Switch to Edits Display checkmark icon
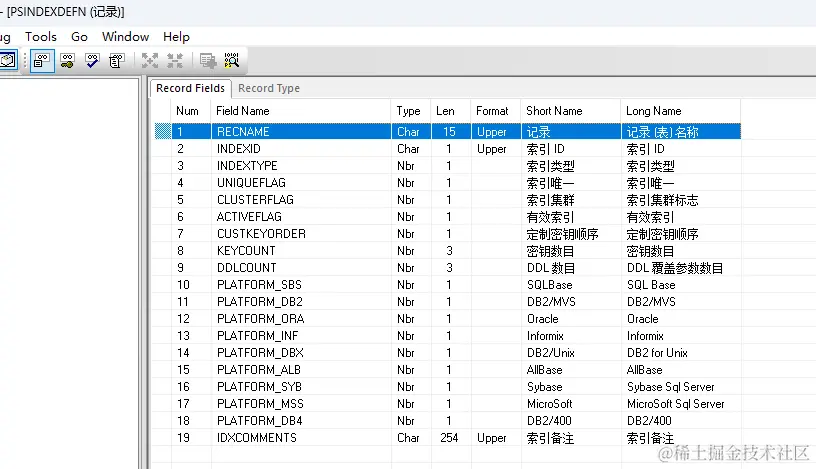This screenshot has height=469, width=816. [92, 61]
